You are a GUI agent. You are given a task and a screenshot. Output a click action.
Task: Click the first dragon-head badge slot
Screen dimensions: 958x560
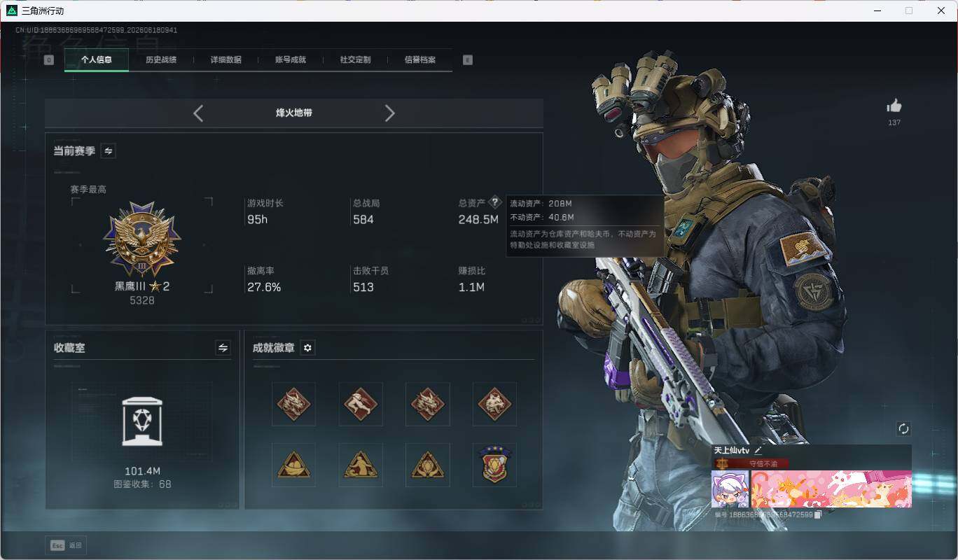click(x=293, y=404)
